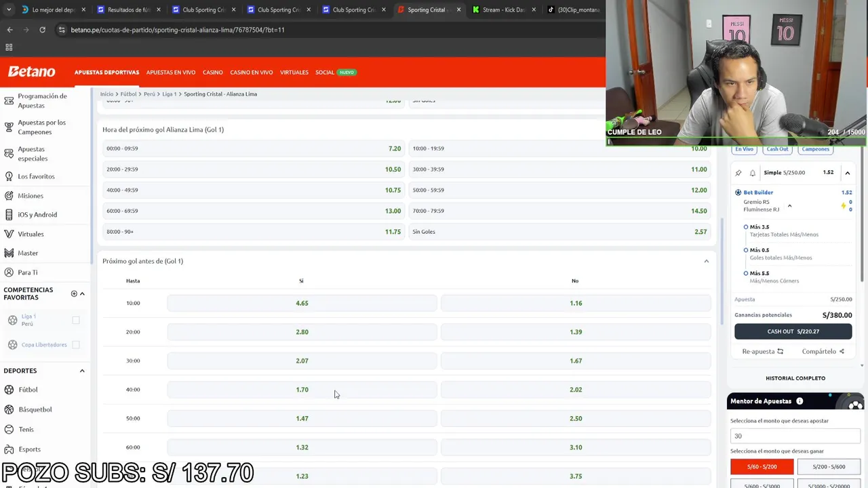Open Los favoritos sidebar item
Image resolution: width=868 pixels, height=488 pixels.
(x=36, y=176)
